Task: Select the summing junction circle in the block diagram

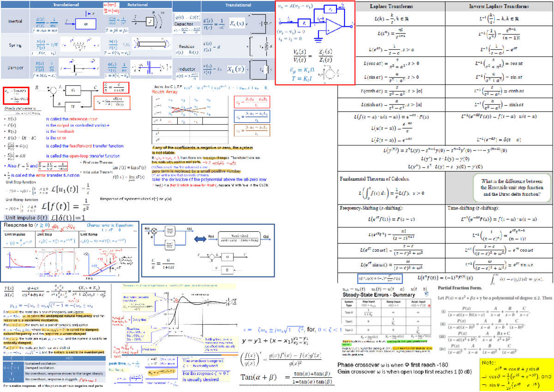Action: (x=53, y=90)
